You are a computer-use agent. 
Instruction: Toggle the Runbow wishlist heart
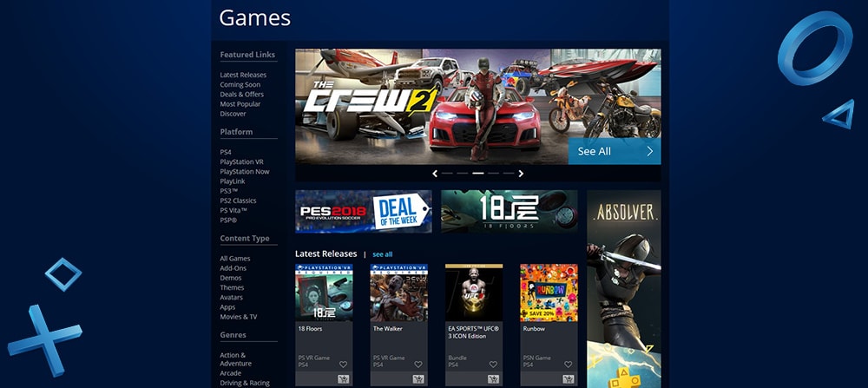(x=568, y=365)
